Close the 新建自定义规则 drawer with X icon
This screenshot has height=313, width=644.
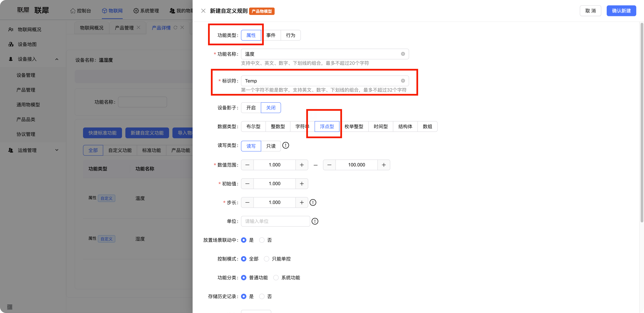203,11
